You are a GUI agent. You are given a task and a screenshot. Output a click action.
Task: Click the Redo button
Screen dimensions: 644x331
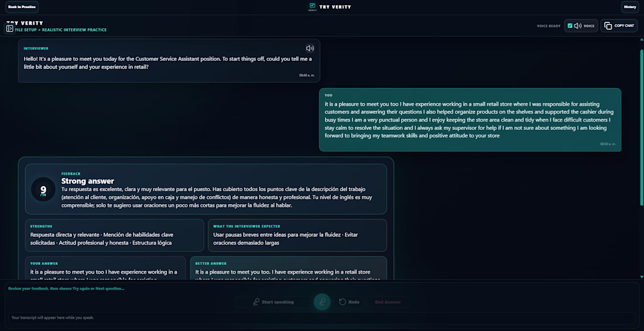tap(349, 302)
